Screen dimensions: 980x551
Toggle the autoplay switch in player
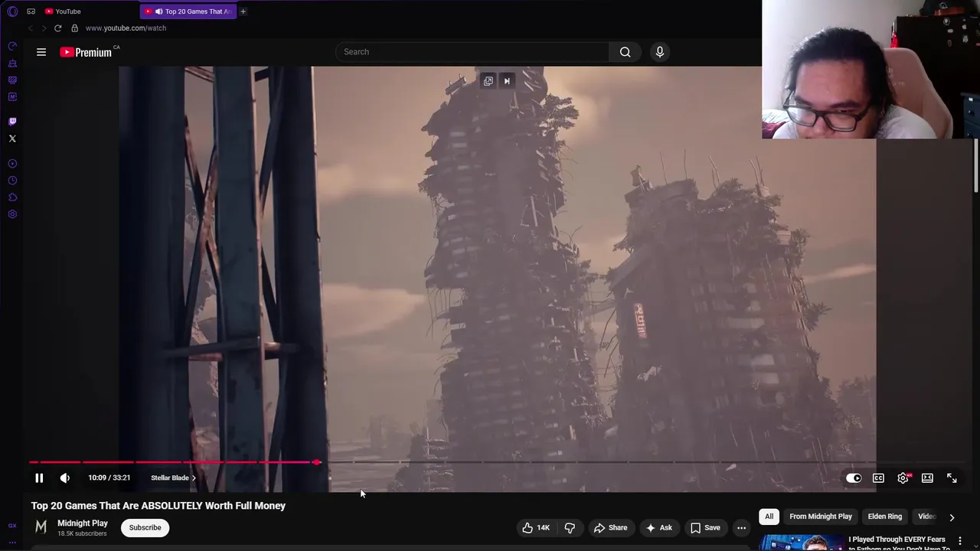(854, 478)
